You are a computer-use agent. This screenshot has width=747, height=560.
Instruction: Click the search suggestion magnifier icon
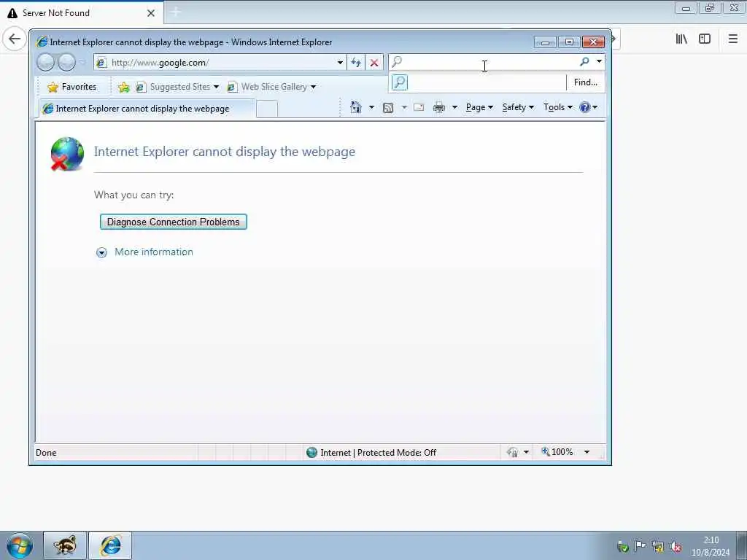pos(400,82)
